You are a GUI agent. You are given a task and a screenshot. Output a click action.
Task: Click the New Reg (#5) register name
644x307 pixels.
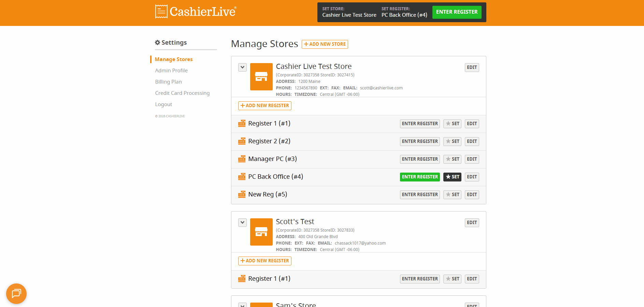click(x=268, y=194)
